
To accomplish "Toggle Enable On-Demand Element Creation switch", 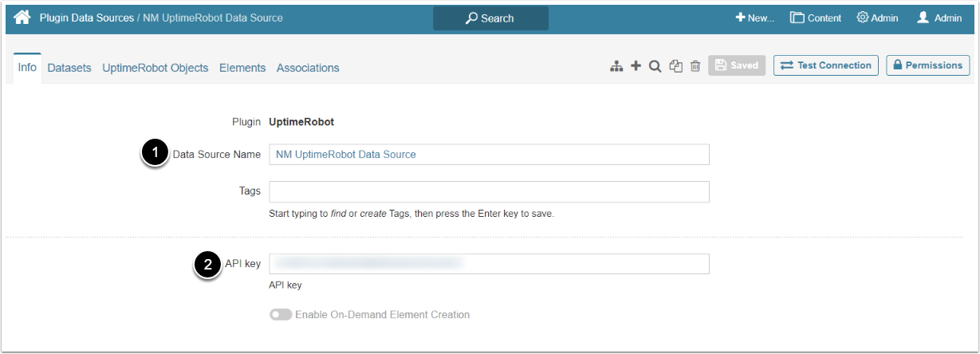I will 281,315.
